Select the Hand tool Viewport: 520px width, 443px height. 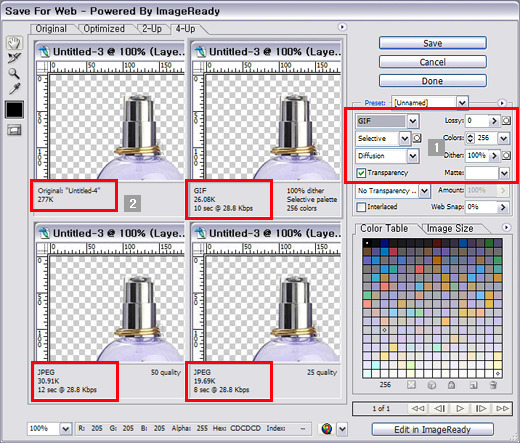tap(14, 43)
